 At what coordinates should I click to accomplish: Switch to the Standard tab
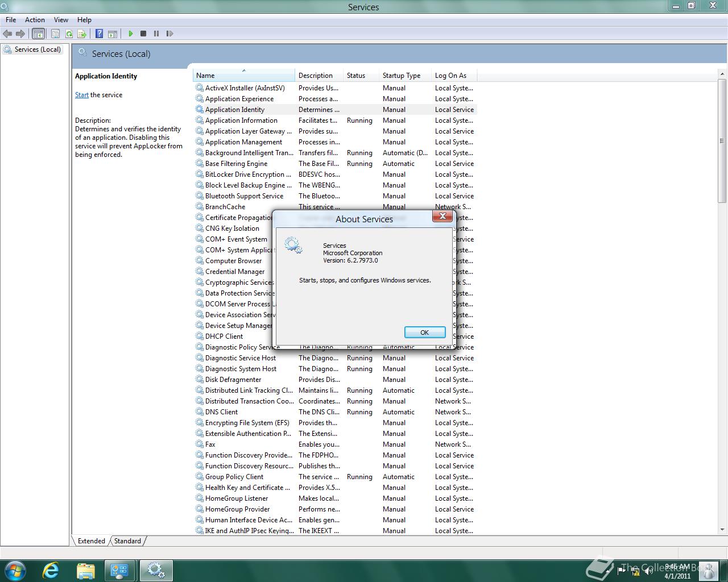pyautogui.click(x=127, y=541)
